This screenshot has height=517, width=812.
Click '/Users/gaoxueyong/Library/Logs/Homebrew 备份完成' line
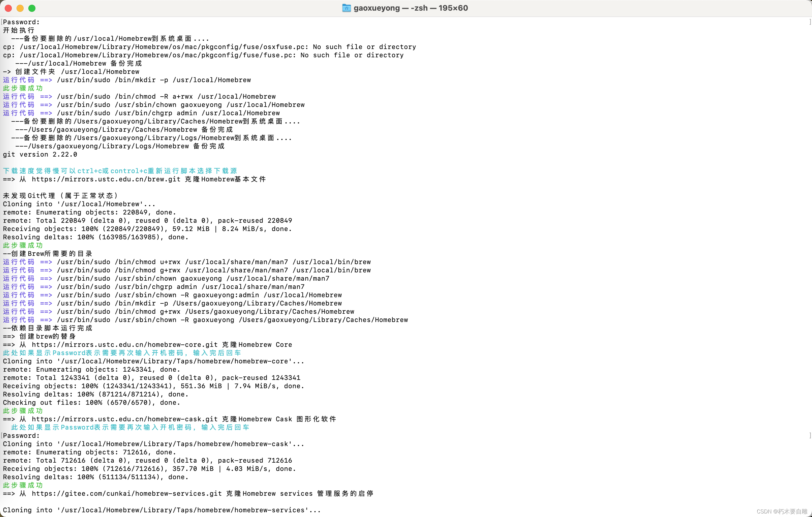point(120,146)
